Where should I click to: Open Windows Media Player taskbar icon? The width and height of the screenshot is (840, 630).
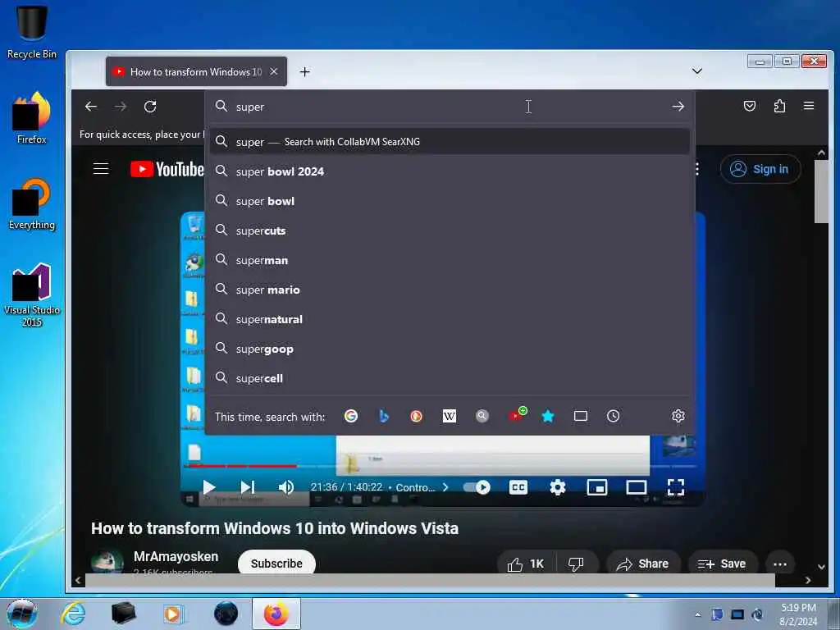click(x=173, y=614)
